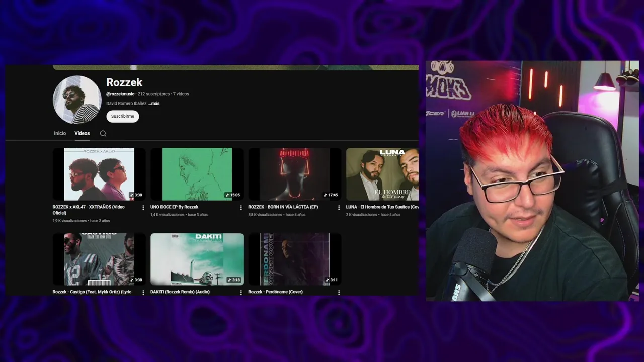Image resolution: width=644 pixels, height=362 pixels.
Task: Open the BORN IN VÍA LÁCTEA thumbnail
Action: point(294,174)
